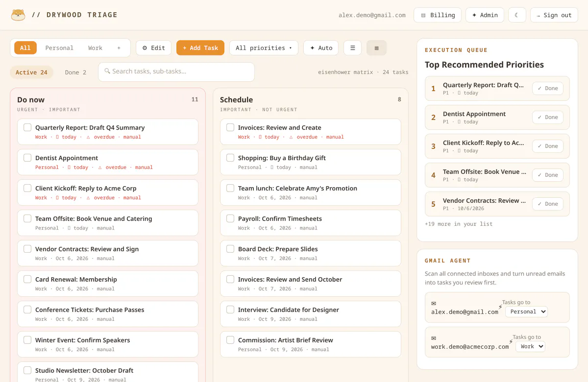Select the Work category tab
The image size is (588, 382).
pos(95,48)
